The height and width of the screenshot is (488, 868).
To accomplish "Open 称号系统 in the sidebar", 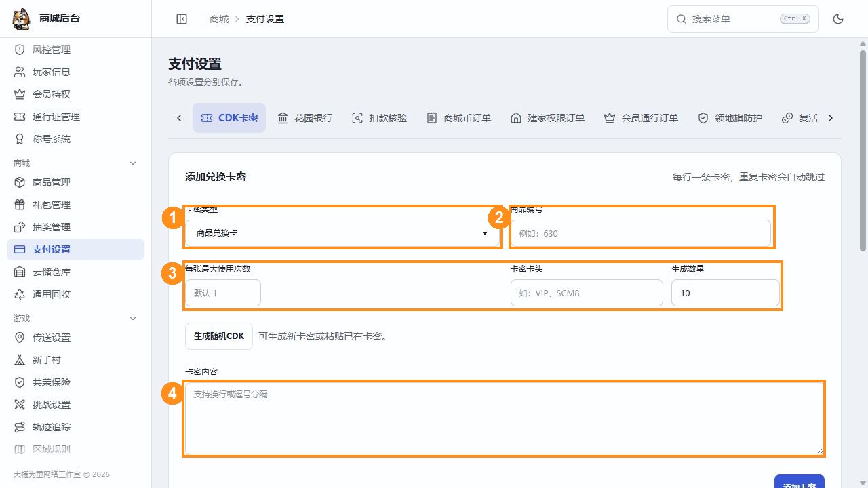I will (x=75, y=139).
